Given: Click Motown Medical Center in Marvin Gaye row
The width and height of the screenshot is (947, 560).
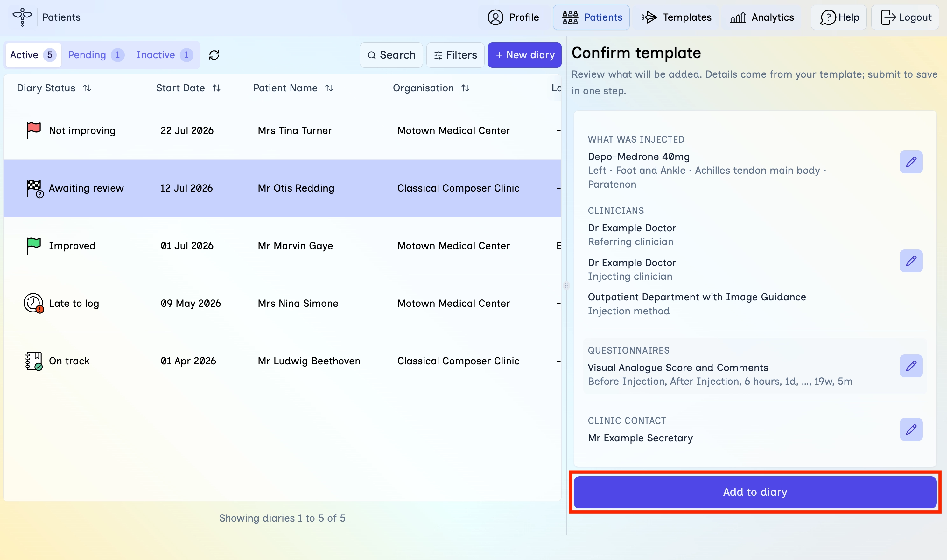Looking at the screenshot, I should 453,246.
